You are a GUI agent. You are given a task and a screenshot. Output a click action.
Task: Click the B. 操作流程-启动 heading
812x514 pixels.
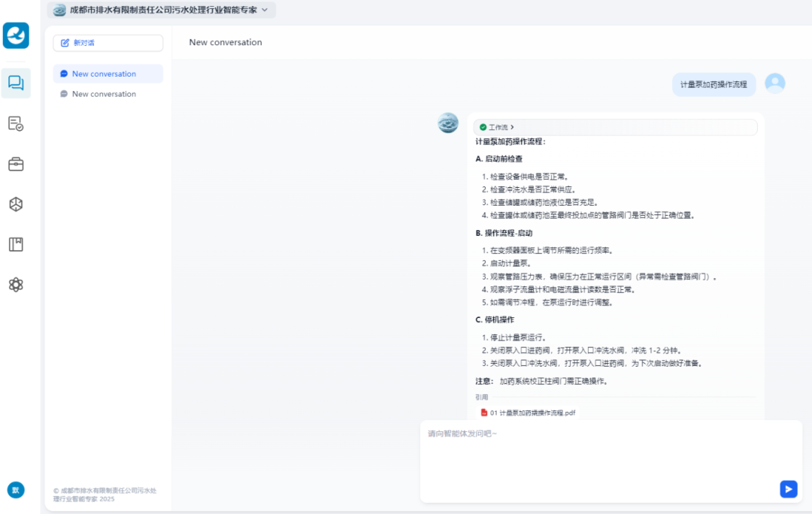pos(503,233)
